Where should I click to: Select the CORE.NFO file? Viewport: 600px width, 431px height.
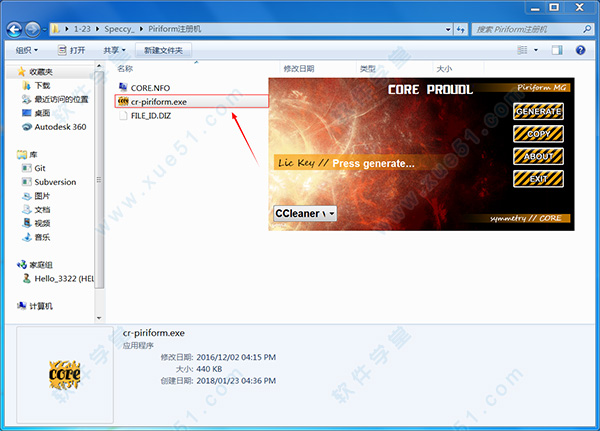click(150, 88)
